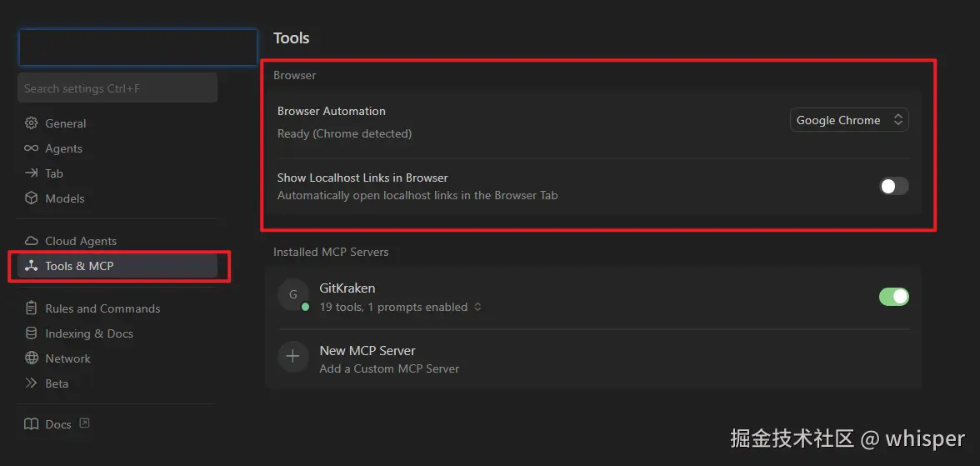Viewport: 980px width, 466px height.
Task: Open the Docs external link
Action: [x=57, y=424]
